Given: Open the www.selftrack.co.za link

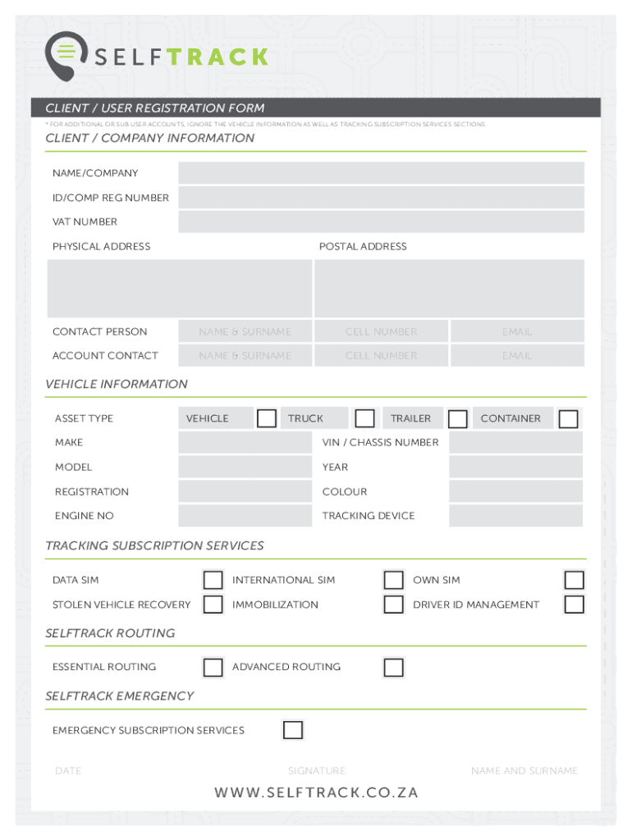Looking at the screenshot, I should tap(316, 792).
